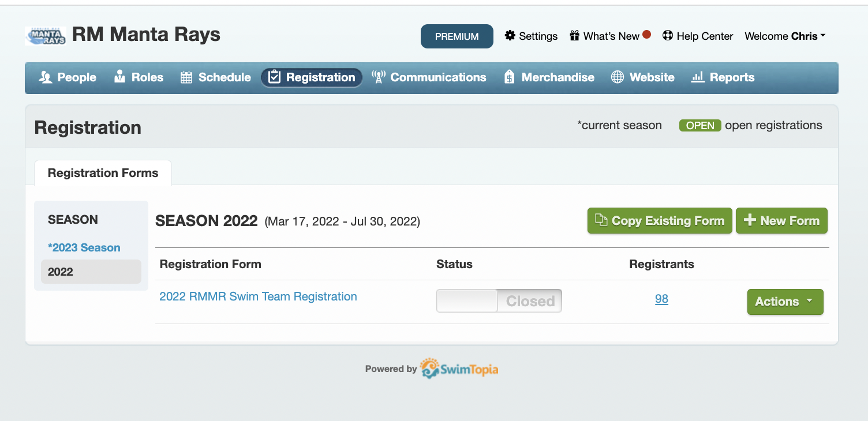Click the Website globe icon
The width and height of the screenshot is (868, 421).
click(x=618, y=77)
